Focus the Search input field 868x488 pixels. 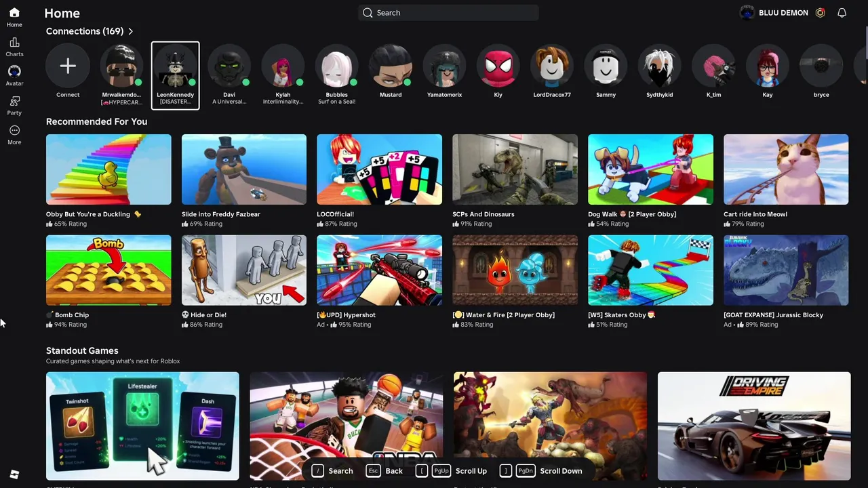tap(448, 13)
